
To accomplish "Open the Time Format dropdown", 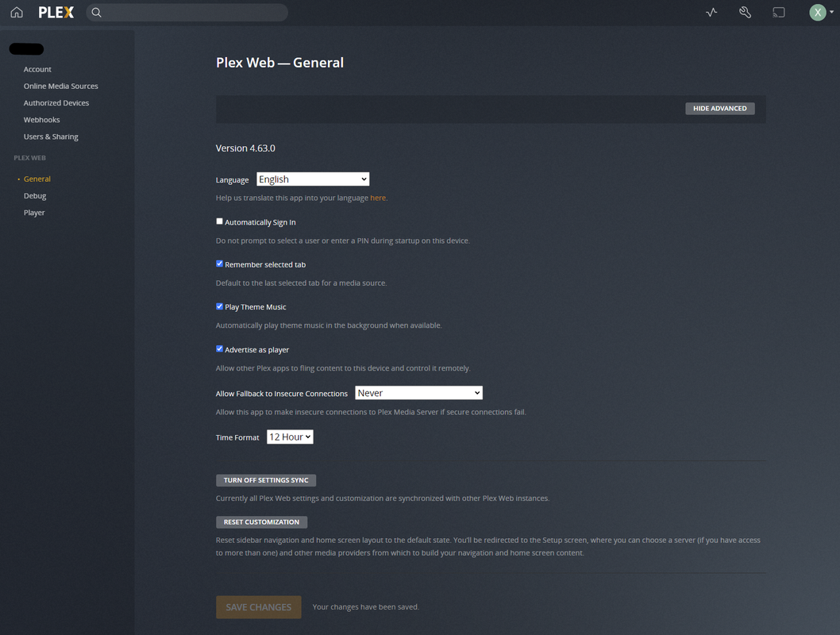I will pos(290,437).
